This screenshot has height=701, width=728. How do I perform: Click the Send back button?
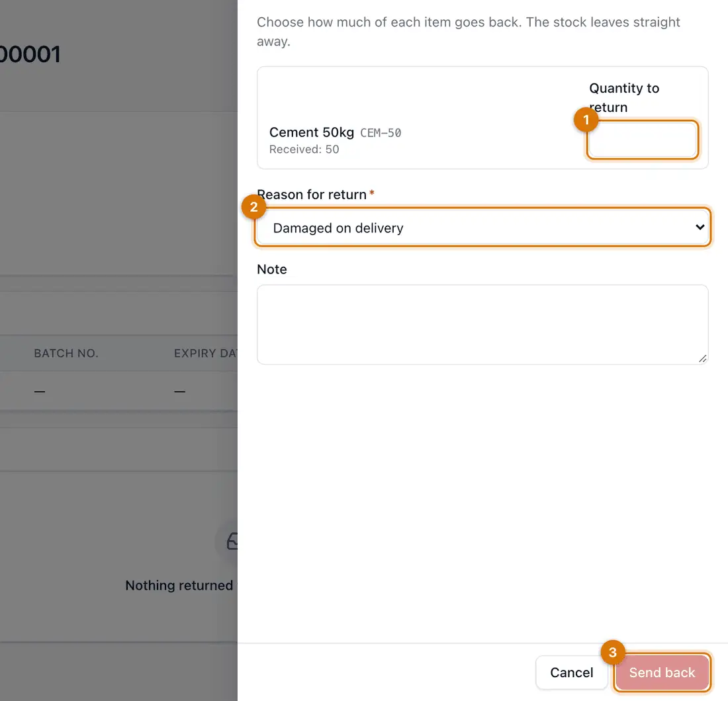(x=662, y=673)
